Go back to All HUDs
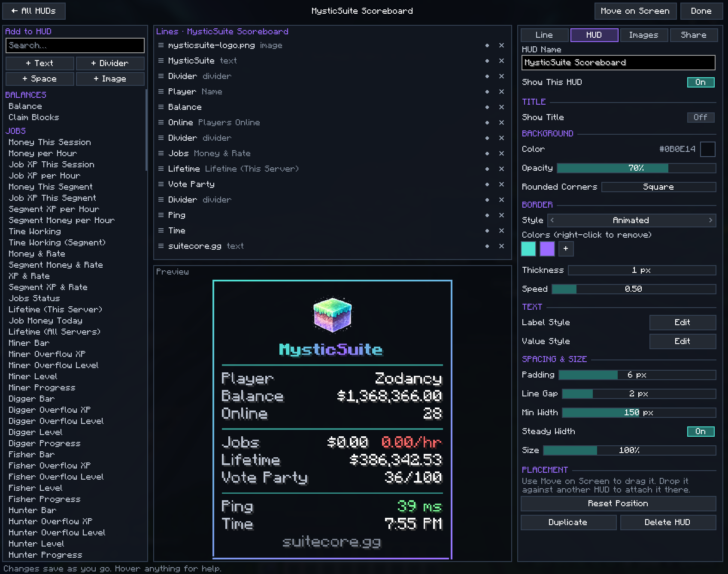Viewport: 728px width, 574px height. click(x=34, y=11)
